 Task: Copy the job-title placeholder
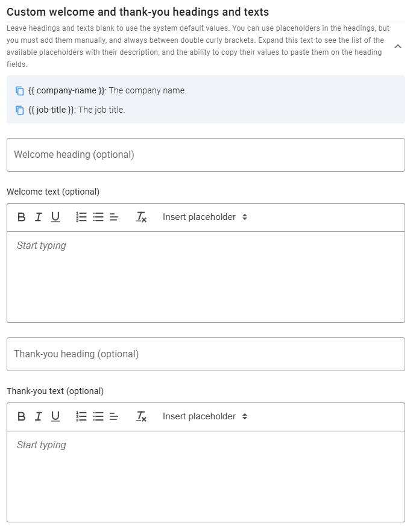click(x=19, y=110)
